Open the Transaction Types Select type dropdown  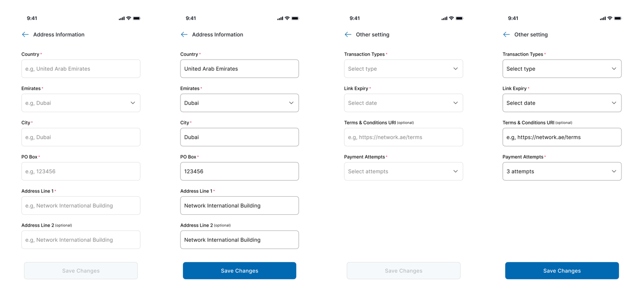[403, 68]
